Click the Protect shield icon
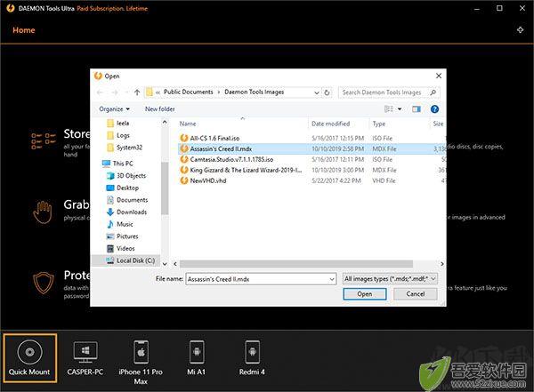Viewport: 534px width, 392px height. tap(44, 283)
